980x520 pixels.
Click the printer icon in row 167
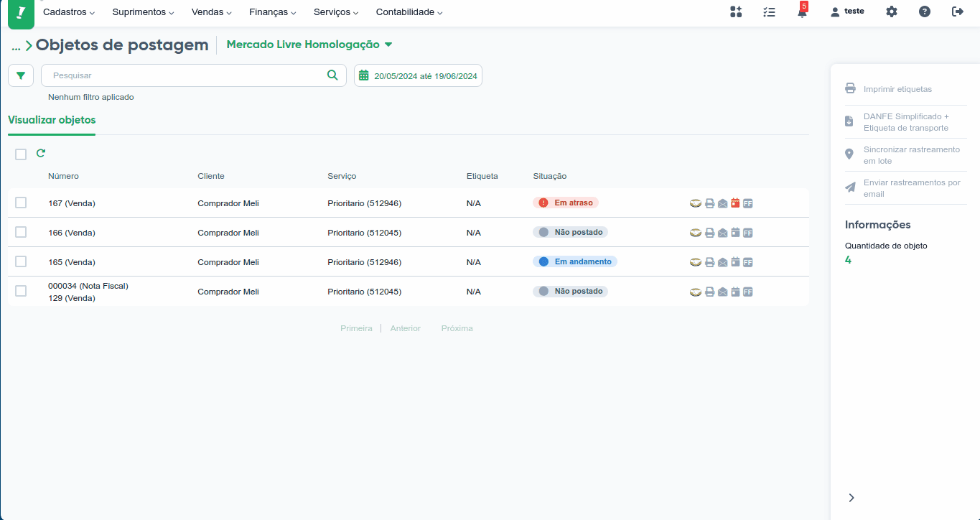tap(709, 203)
